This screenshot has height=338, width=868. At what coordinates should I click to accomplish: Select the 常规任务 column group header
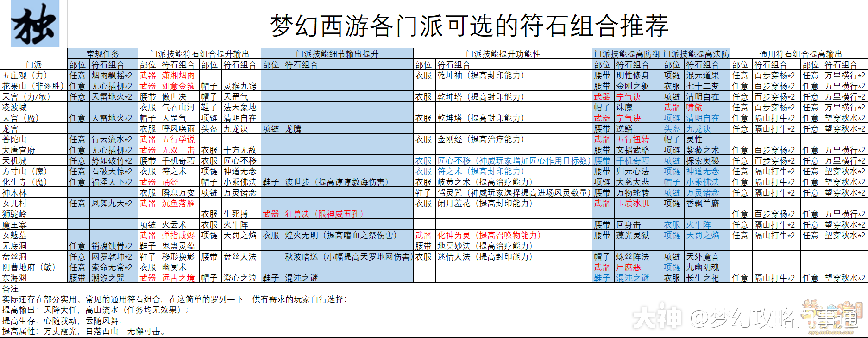(102, 54)
